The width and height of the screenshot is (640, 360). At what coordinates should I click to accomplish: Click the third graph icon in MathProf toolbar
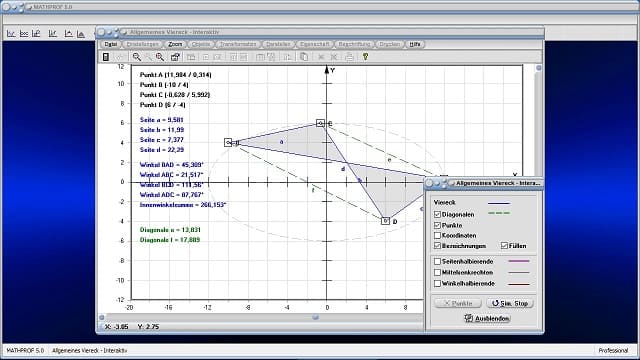pyautogui.click(x=36, y=34)
